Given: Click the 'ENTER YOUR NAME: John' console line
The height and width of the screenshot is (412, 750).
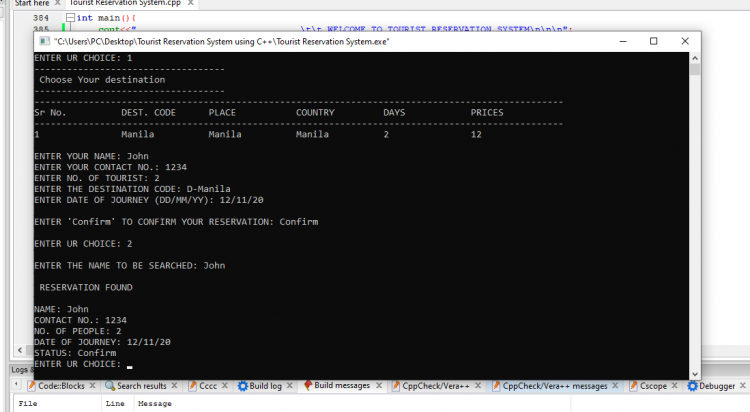Looking at the screenshot, I should tap(91, 156).
